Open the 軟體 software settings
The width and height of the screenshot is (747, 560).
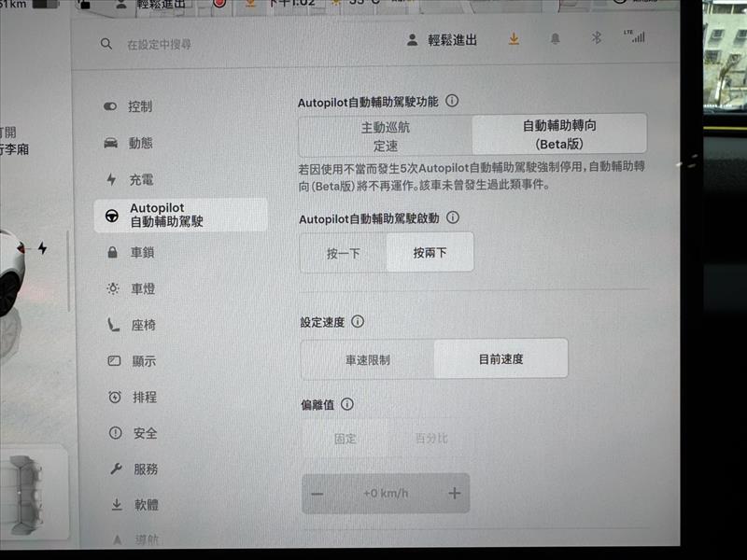point(146,505)
